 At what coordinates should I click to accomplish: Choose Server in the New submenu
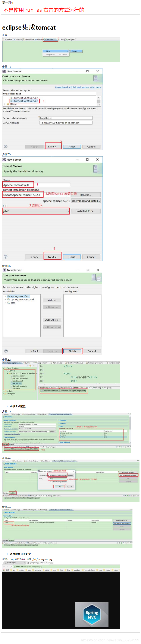pos(75,51)
